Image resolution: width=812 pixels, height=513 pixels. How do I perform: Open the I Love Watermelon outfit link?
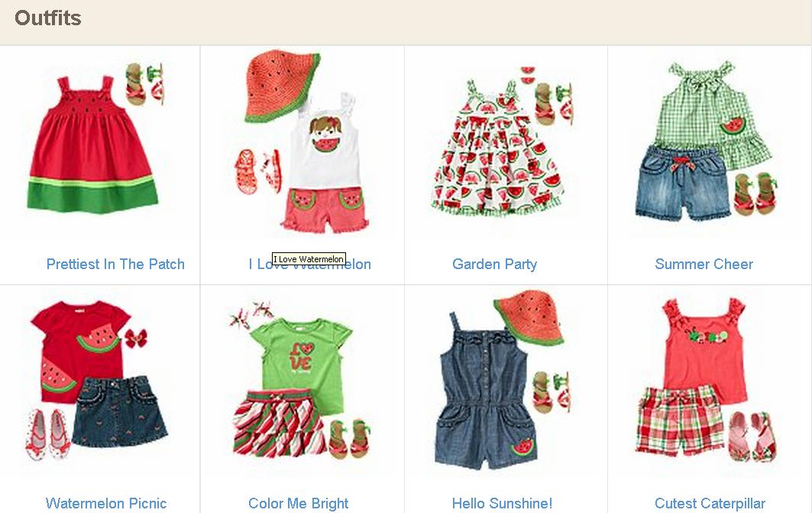309,264
